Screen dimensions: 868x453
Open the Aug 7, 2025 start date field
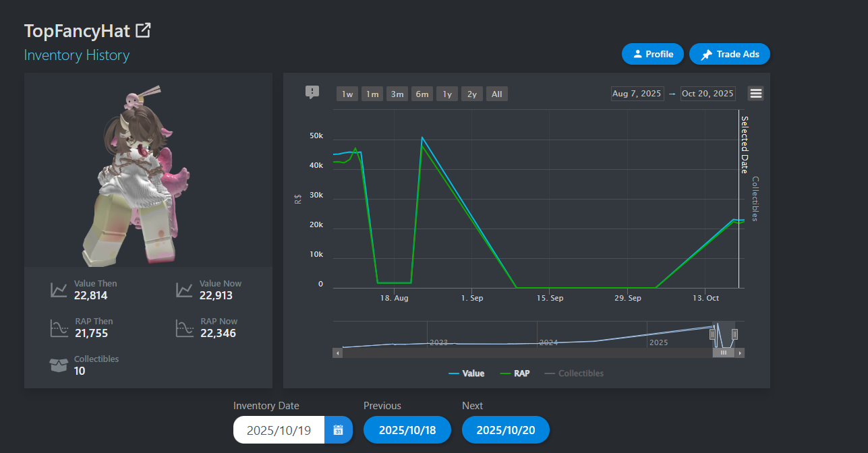(637, 94)
